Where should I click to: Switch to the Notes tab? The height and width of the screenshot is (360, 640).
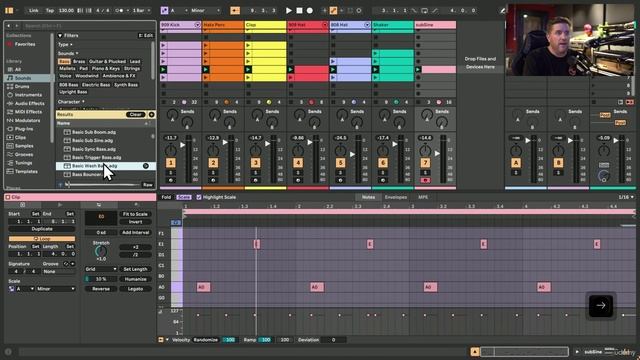point(368,198)
